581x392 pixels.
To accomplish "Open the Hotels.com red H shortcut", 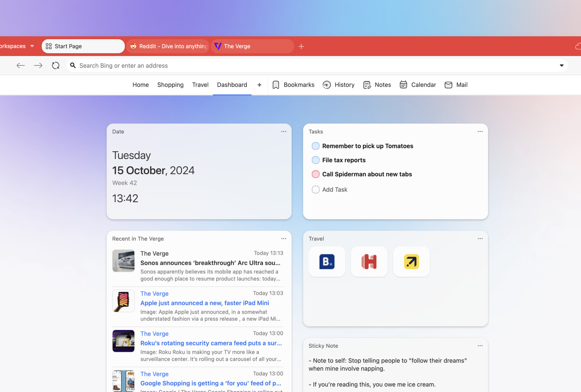I will 369,262.
